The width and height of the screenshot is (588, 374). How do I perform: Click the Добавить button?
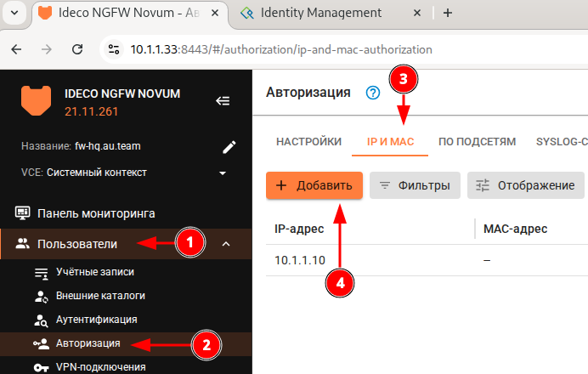(314, 185)
